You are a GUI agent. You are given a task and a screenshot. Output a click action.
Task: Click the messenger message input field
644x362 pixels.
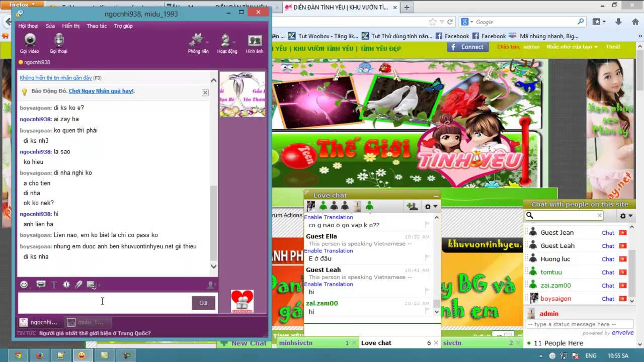coord(104,303)
